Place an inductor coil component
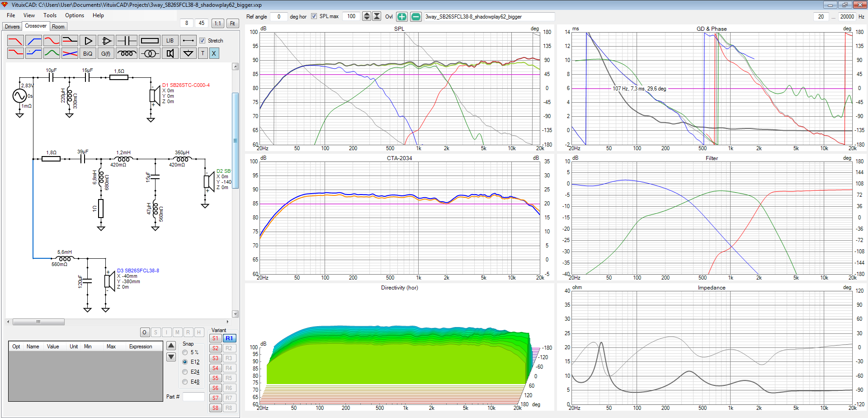Screen dimensions: 868x418 (127, 53)
